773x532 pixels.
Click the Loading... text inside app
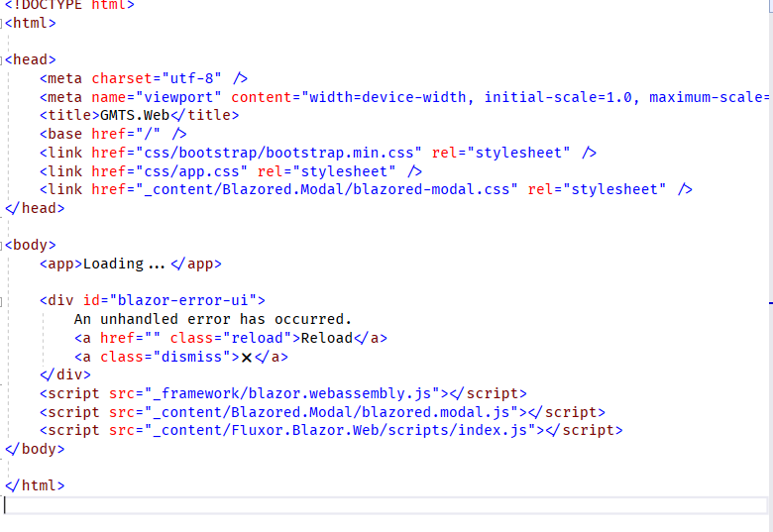point(124,265)
